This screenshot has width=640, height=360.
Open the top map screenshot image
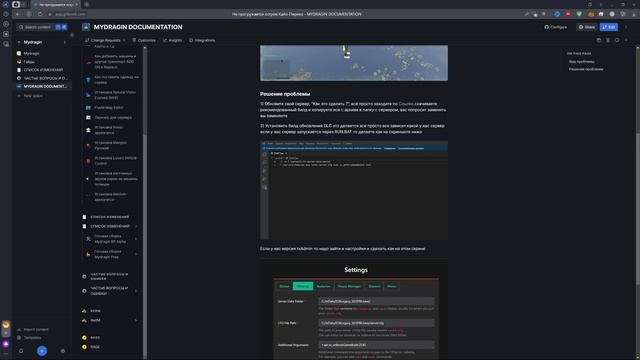(x=354, y=63)
